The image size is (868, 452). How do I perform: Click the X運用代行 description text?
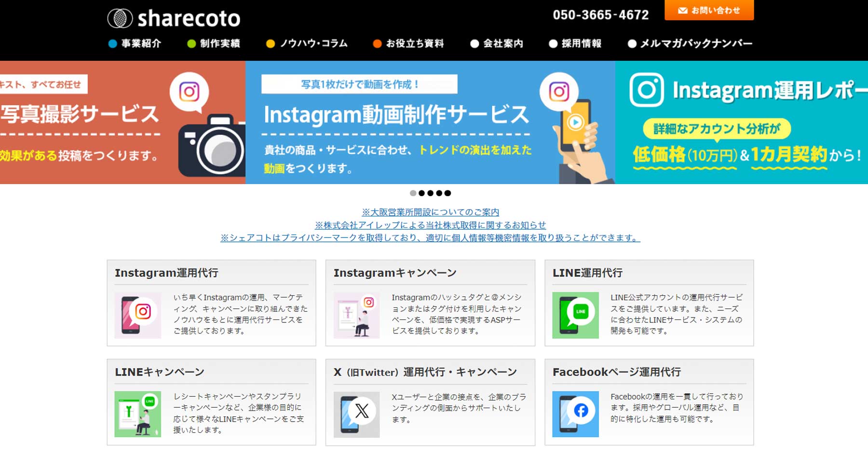coord(459,408)
